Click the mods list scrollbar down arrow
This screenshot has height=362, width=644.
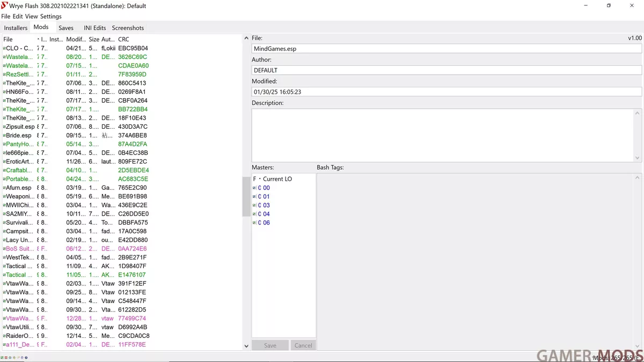246,346
